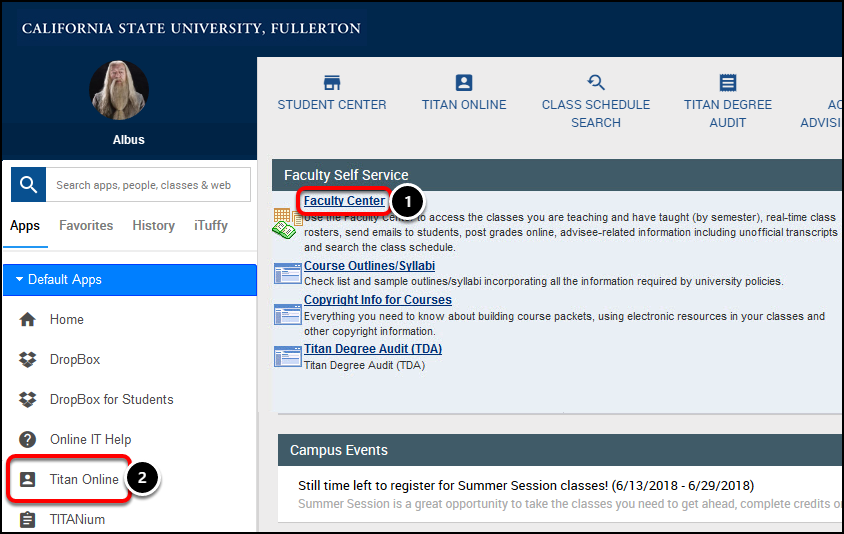Click the Copyright Info for Courses page icon
The image size is (844, 534).
pos(287,314)
